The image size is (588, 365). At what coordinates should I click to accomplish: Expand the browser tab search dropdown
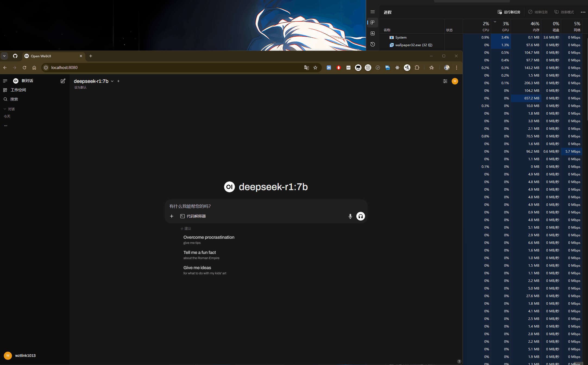click(x=4, y=56)
